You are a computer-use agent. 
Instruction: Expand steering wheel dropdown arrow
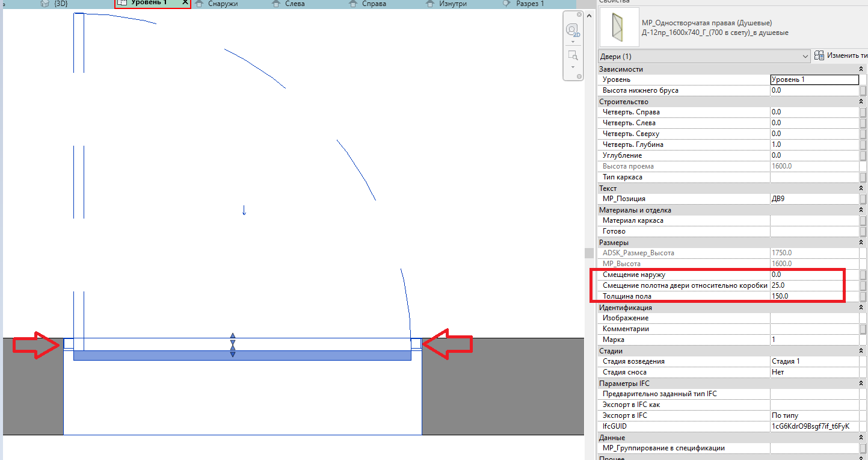[x=573, y=42]
